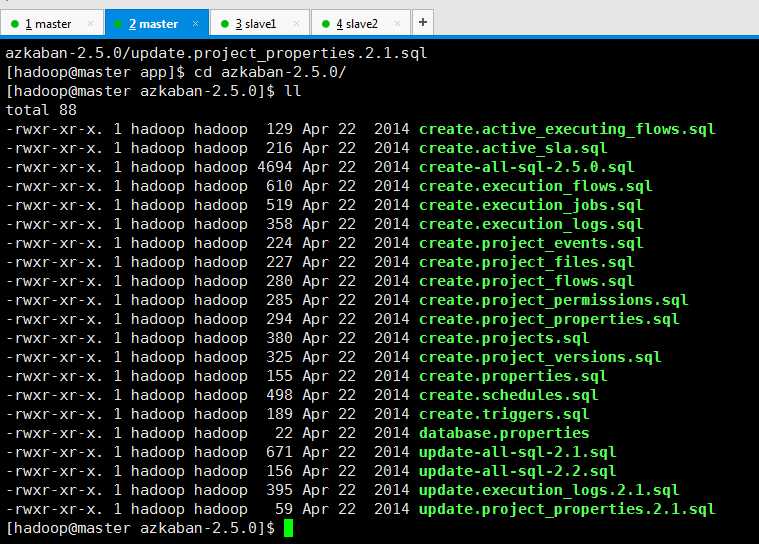Click green file name update.project_properties.2.1.sql in listing
This screenshot has width=759, height=544.
coord(567,509)
